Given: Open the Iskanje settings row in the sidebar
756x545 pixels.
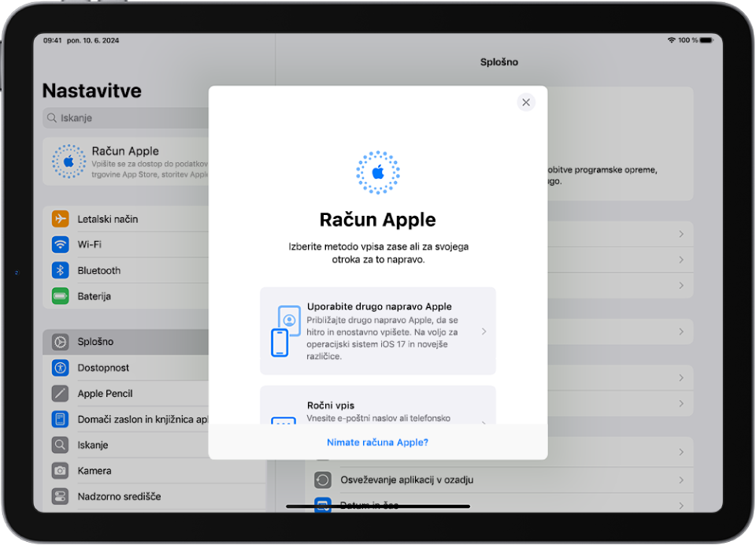Looking at the screenshot, I should 126,445.
